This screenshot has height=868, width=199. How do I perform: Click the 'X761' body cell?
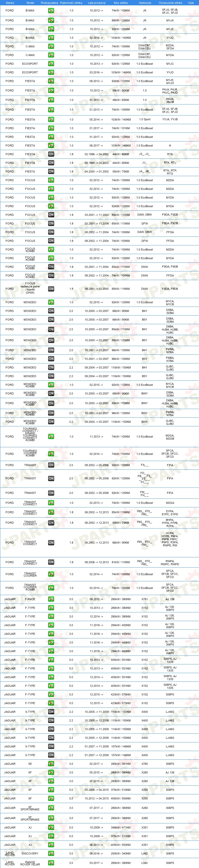tap(145, 599)
